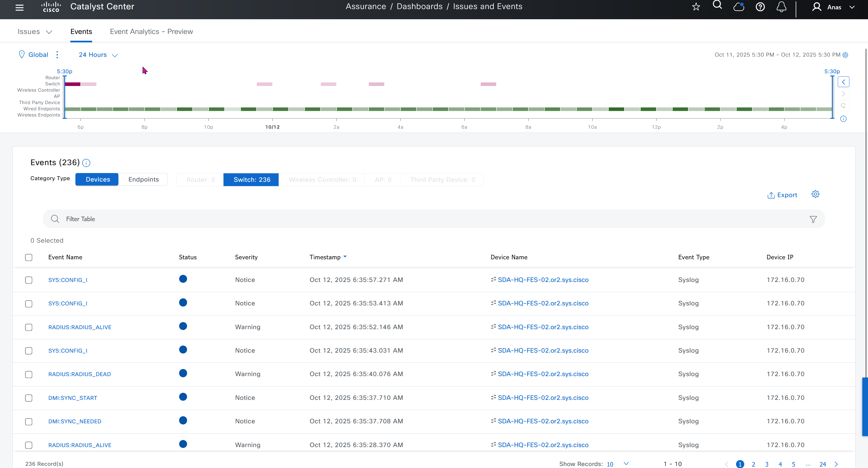The image size is (868, 468).
Task: Click the Export button
Action: pos(782,195)
